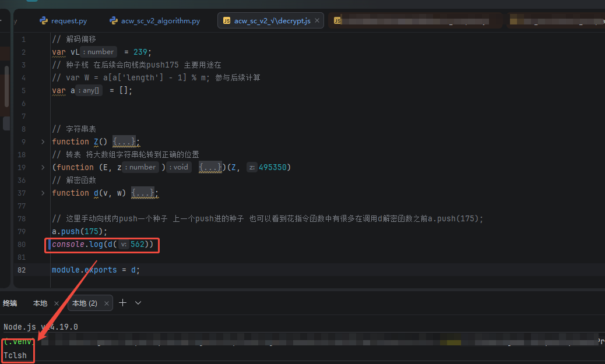Screen dimensions: 605x364
Task: Close the 本地 terminal tab
Action: click(57, 303)
